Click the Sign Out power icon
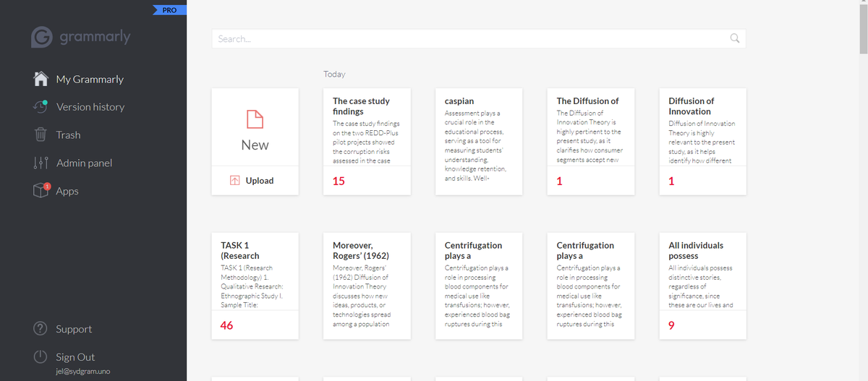 pyautogui.click(x=41, y=357)
